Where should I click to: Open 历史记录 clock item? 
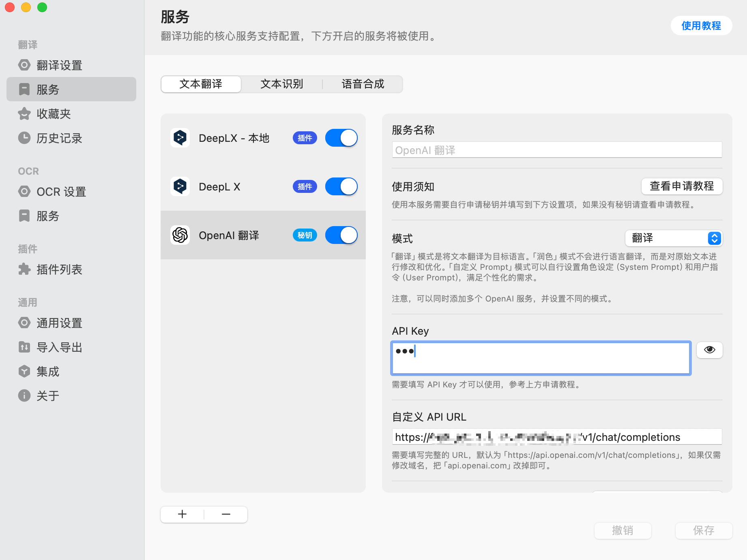71,138
